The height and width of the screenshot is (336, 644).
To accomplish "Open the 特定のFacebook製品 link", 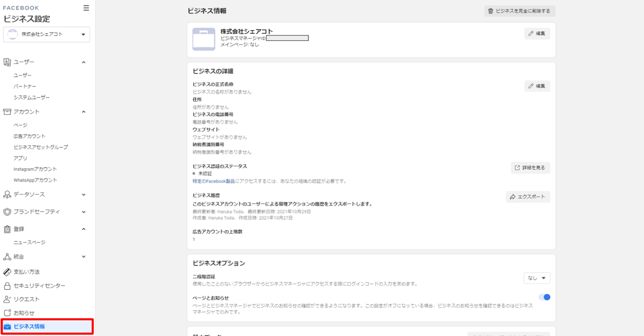I will tap(214, 181).
